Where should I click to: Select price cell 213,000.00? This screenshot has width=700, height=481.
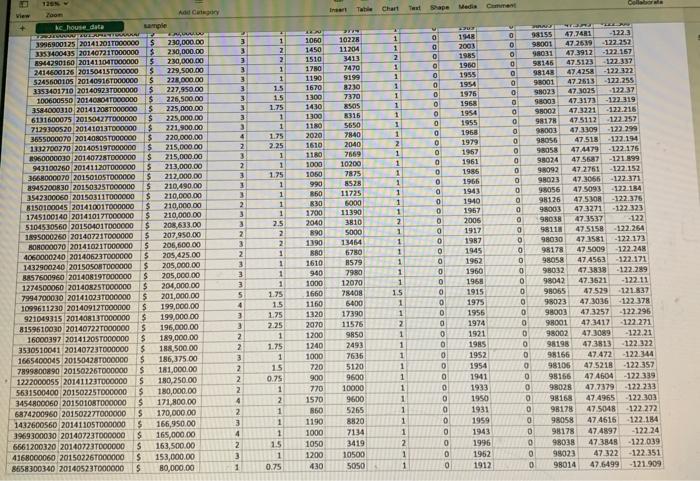(x=175, y=167)
